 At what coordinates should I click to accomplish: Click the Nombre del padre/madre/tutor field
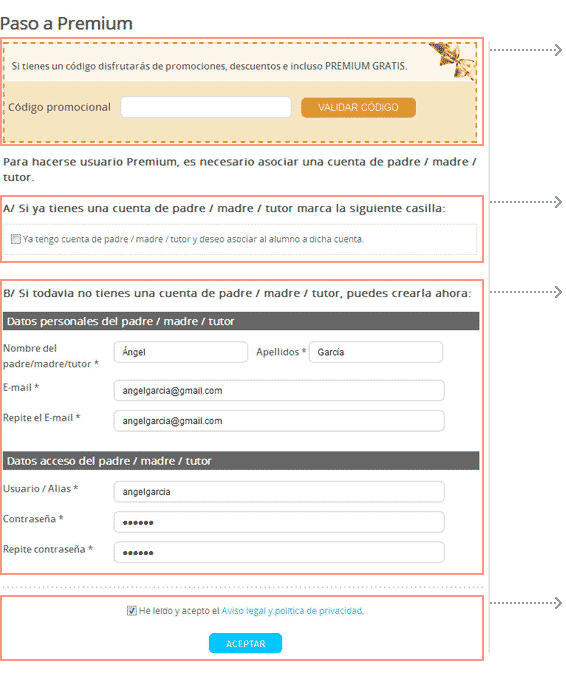click(181, 352)
